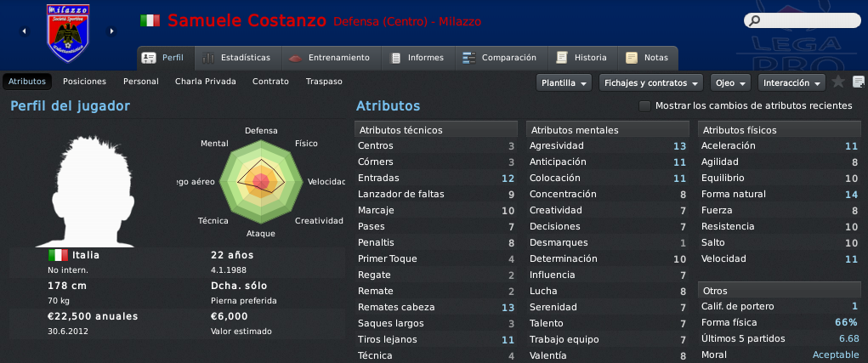Click the notes page icon beside star
Screen dimensions: 868x363
859,82
